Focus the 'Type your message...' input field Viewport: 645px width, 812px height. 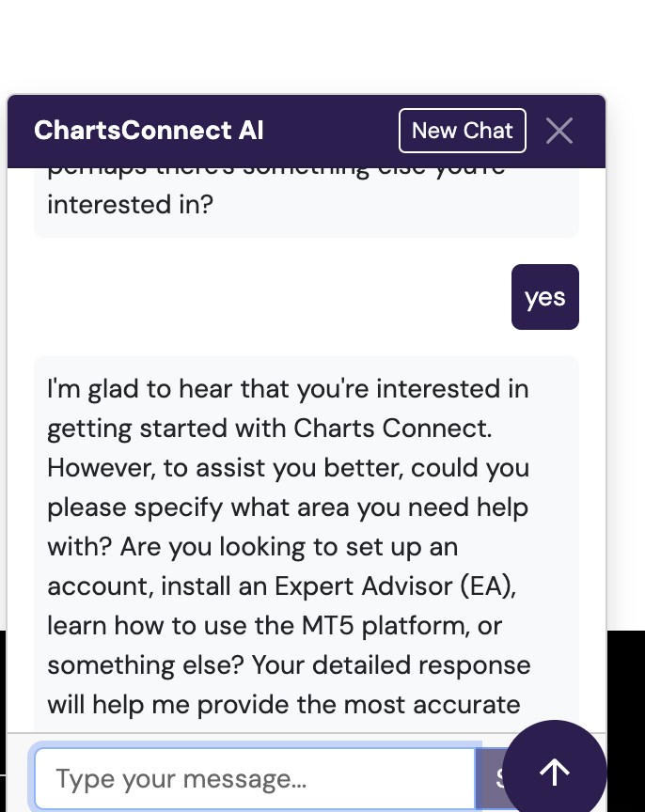pyautogui.click(x=254, y=778)
